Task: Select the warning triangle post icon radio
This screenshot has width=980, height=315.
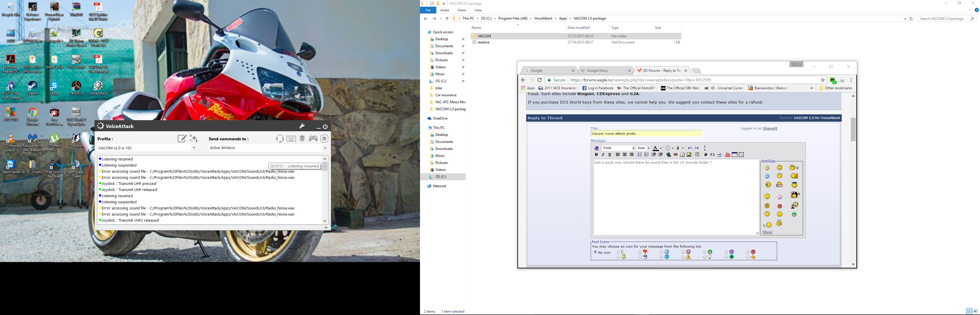Action: (683, 257)
